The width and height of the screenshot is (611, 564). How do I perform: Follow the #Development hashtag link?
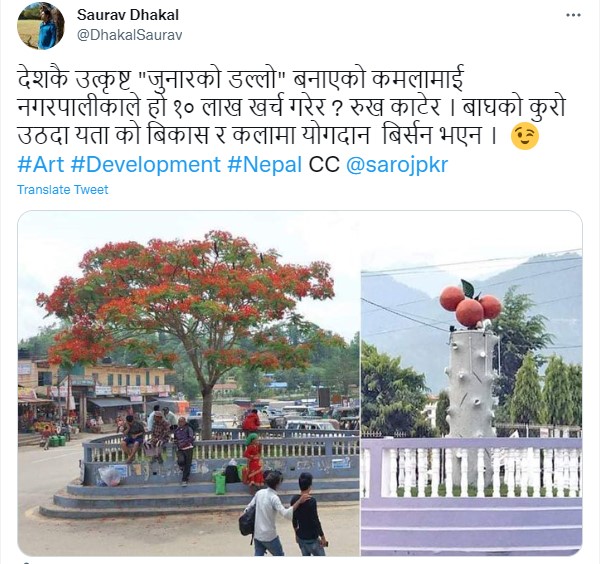coord(145,164)
